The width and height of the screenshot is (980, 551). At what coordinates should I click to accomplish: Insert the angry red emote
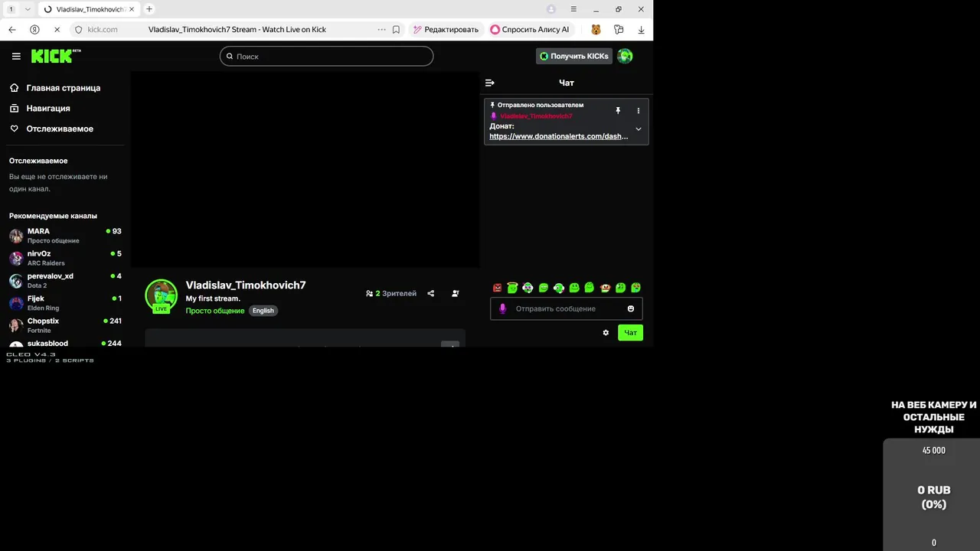click(x=498, y=288)
